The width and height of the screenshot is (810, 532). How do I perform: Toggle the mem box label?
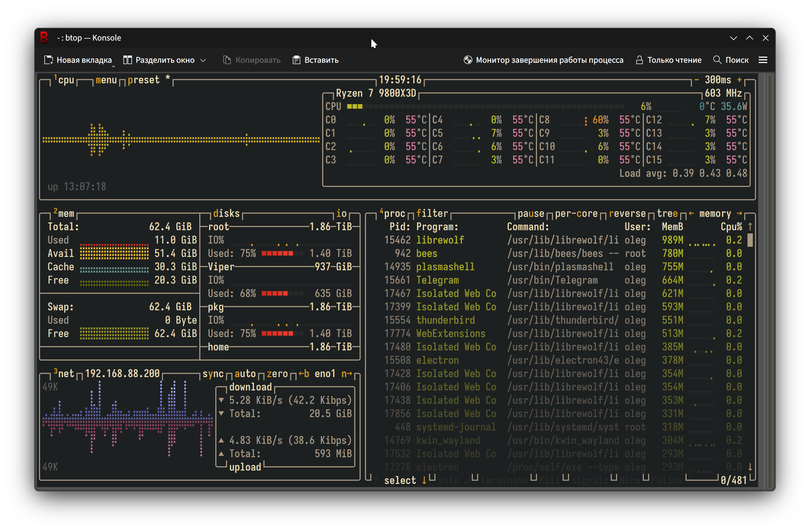64,214
